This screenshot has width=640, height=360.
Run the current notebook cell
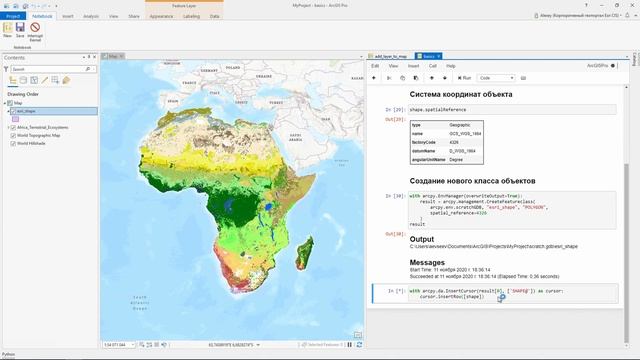[464, 78]
